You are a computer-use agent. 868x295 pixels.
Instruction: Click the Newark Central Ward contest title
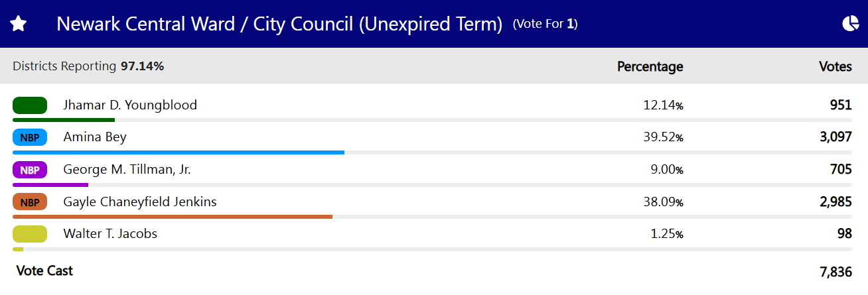tap(279, 24)
